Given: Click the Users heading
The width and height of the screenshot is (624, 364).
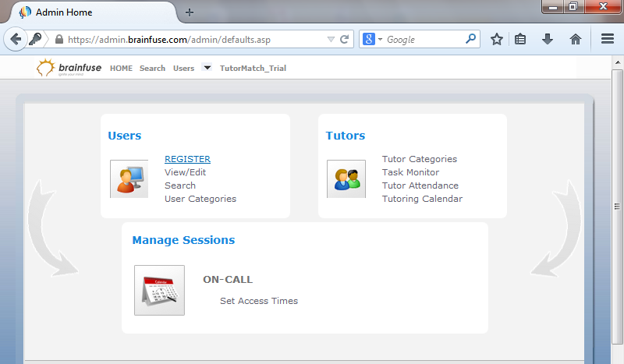Looking at the screenshot, I should point(125,136).
